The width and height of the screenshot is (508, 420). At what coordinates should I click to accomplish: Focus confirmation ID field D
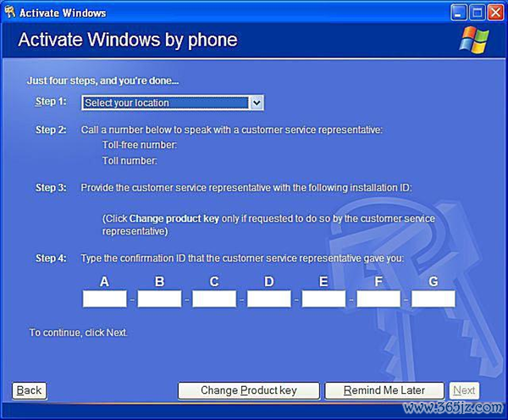click(x=269, y=298)
